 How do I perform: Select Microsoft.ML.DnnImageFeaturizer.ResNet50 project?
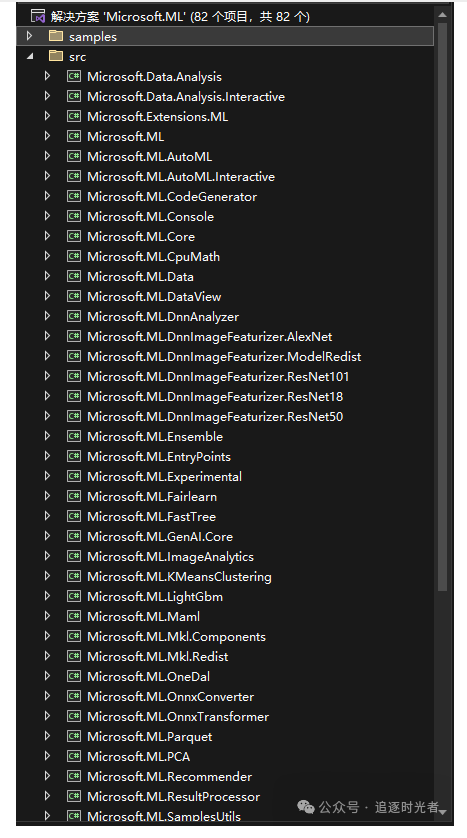click(x=215, y=417)
